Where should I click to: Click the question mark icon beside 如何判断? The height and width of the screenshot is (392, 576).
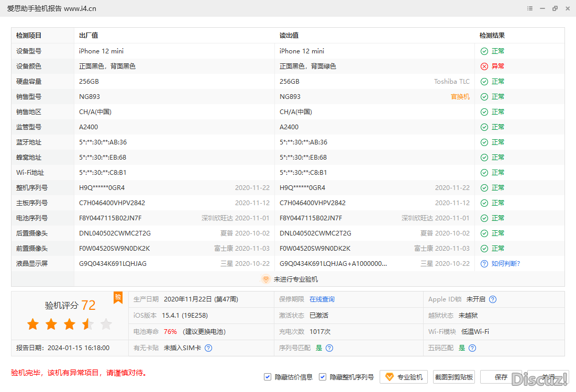pyautogui.click(x=484, y=264)
